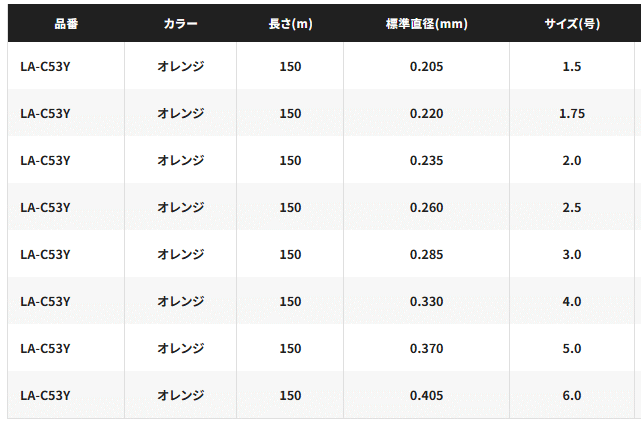Image resolution: width=641 pixels, height=425 pixels.
Task: Click the 長さ(m) column header
Action: pyautogui.click(x=290, y=24)
